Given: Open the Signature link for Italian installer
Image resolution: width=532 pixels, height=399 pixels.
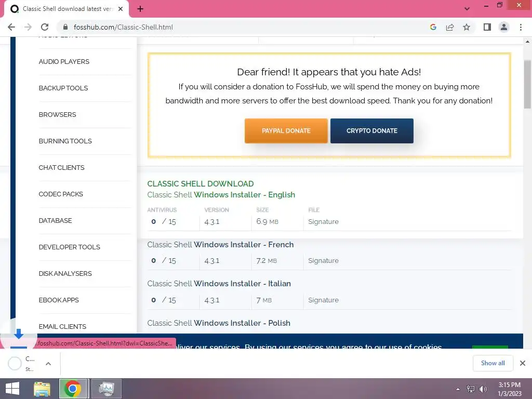Looking at the screenshot, I should [x=323, y=300].
